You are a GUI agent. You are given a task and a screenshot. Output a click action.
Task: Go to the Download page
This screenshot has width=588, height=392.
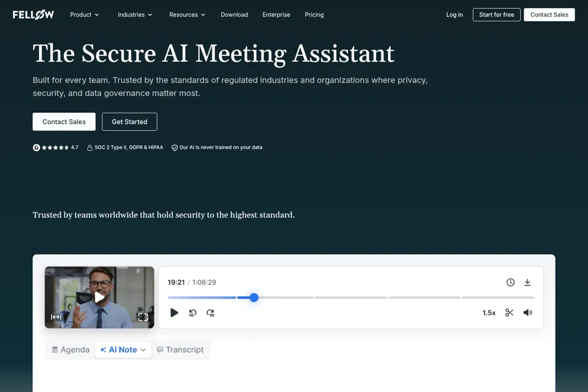[x=235, y=15]
